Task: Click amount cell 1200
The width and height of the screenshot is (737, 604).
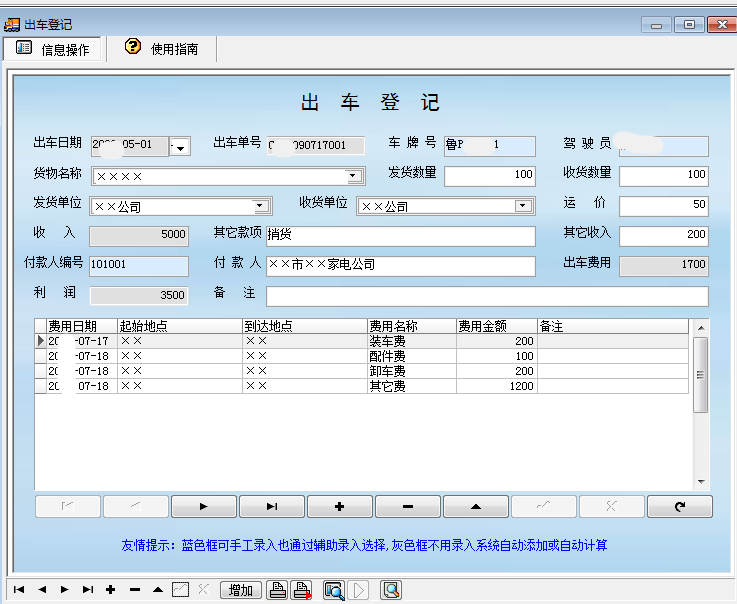Action: (497, 386)
